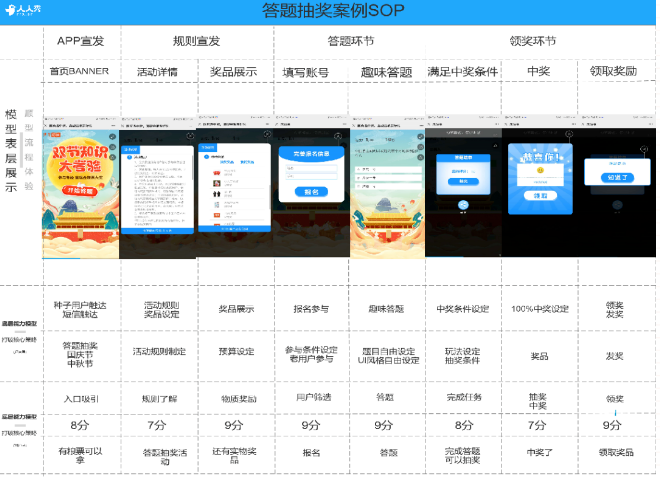
Task: Click the 领取奖品 cell
Action: (x=616, y=453)
